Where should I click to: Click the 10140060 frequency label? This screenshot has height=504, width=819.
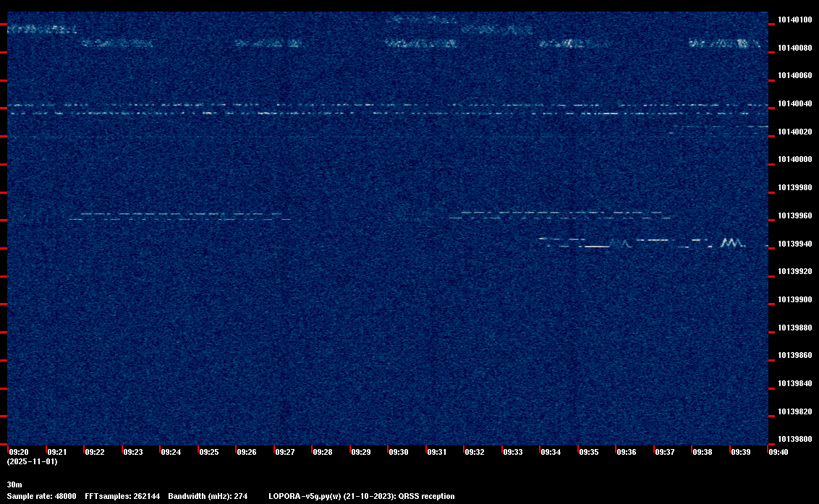coord(795,76)
